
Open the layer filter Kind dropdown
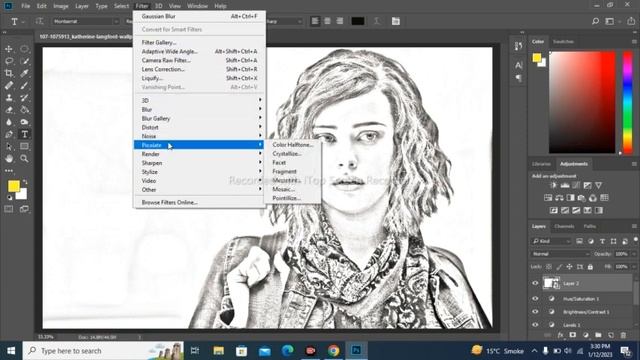coord(551,241)
